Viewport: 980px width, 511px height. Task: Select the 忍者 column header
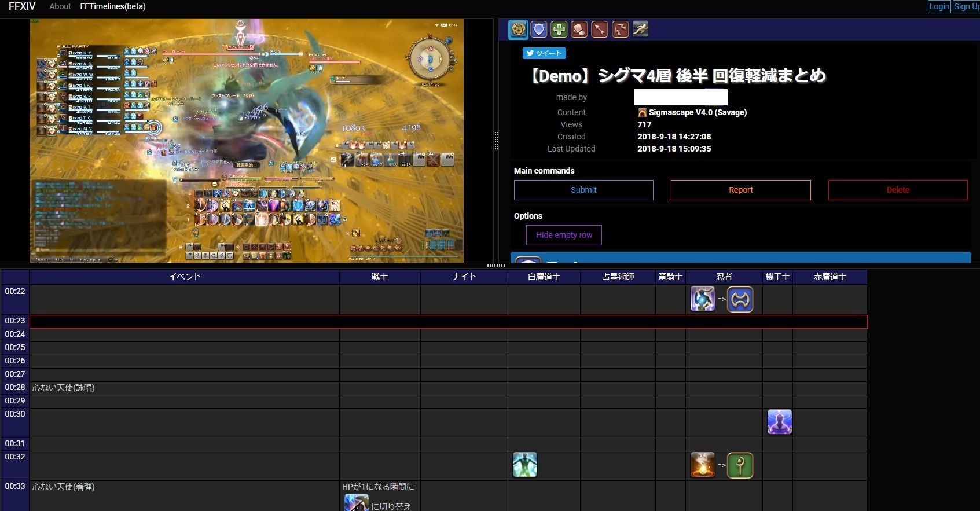tap(724, 277)
